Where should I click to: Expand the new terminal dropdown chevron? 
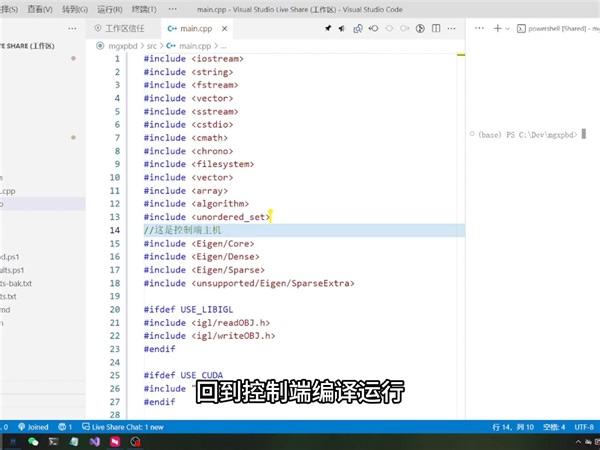pos(507,29)
